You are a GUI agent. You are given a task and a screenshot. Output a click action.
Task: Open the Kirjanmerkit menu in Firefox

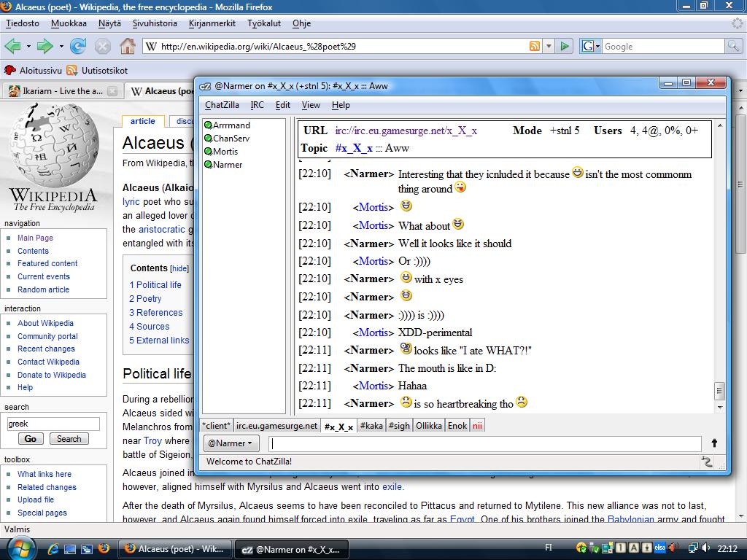point(212,23)
